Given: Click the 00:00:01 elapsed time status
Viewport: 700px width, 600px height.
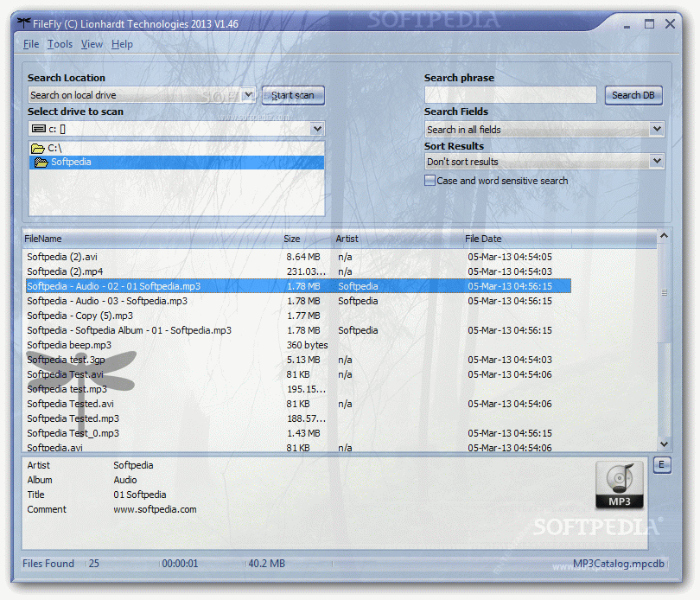Looking at the screenshot, I should (x=180, y=564).
